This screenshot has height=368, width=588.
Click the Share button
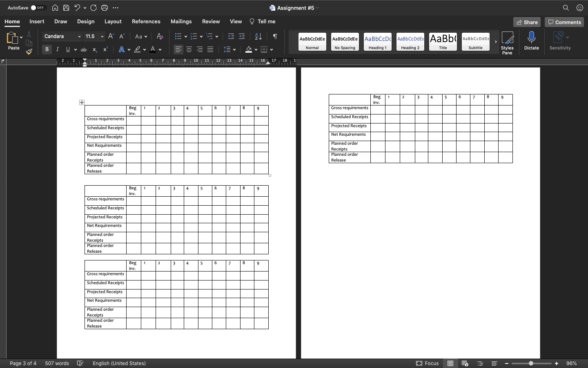[527, 22]
